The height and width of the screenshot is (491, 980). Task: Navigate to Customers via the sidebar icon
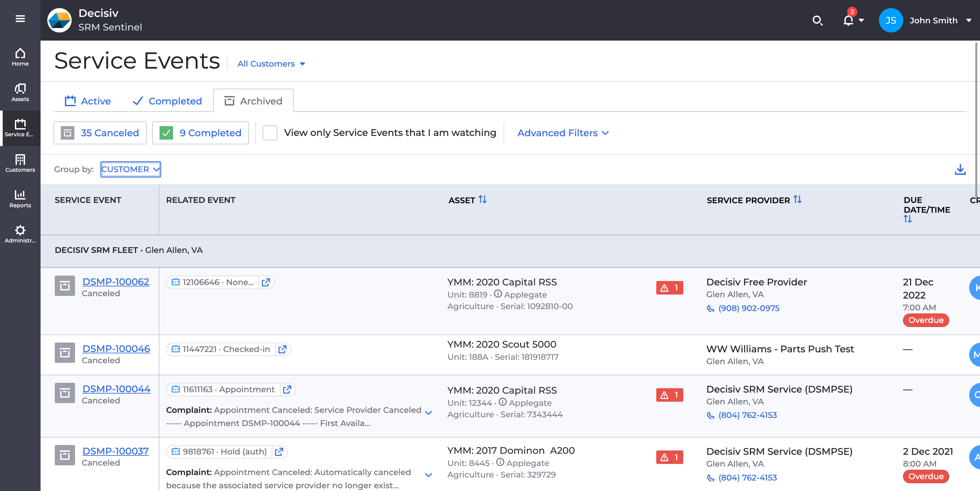coord(20,163)
